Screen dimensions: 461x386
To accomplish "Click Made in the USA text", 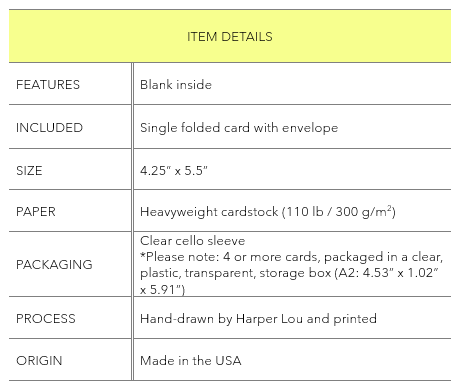I will tap(191, 361).
